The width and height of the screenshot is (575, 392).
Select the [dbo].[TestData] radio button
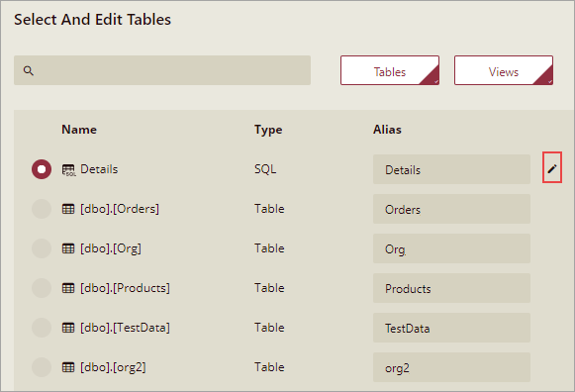pos(42,328)
